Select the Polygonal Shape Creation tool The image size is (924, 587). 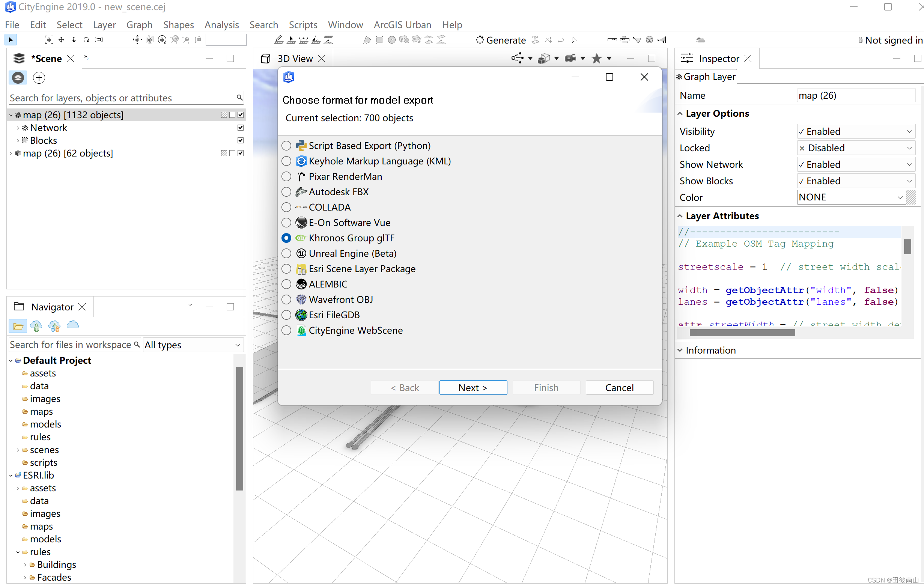tap(367, 39)
